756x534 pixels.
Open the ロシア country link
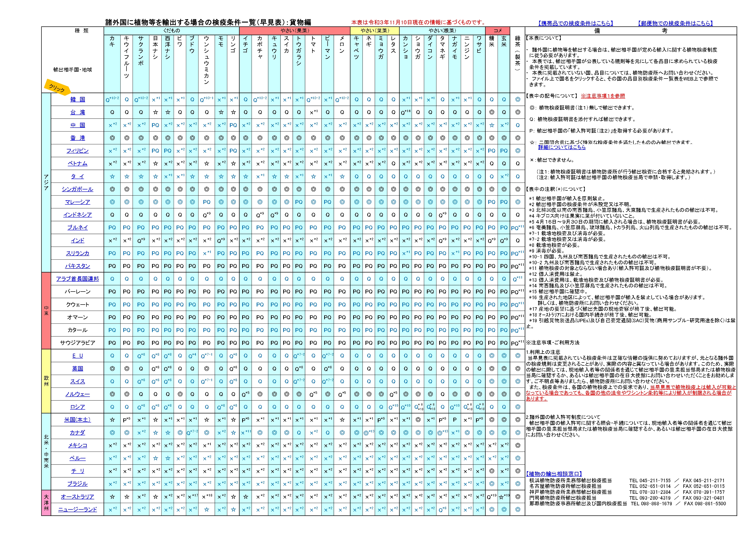point(77,407)
